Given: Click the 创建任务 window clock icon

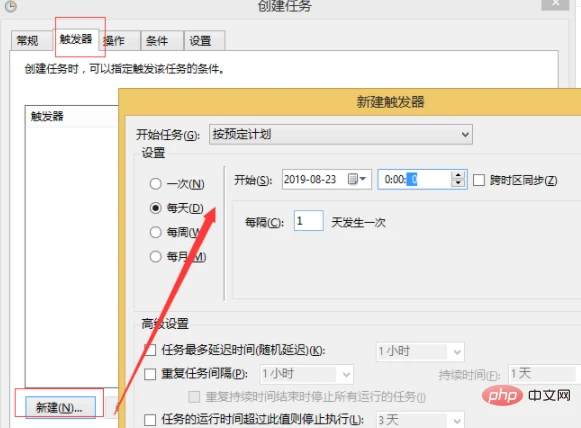Looking at the screenshot, I should coord(11,6).
